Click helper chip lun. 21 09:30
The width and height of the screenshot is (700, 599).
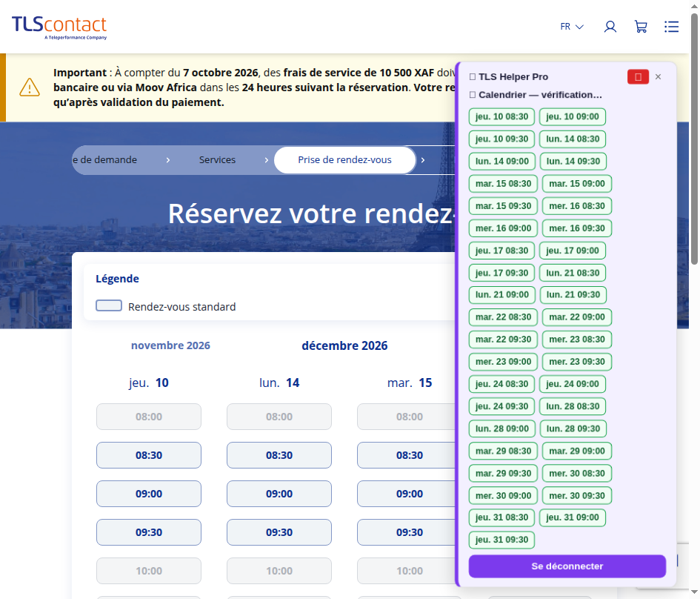[573, 295]
